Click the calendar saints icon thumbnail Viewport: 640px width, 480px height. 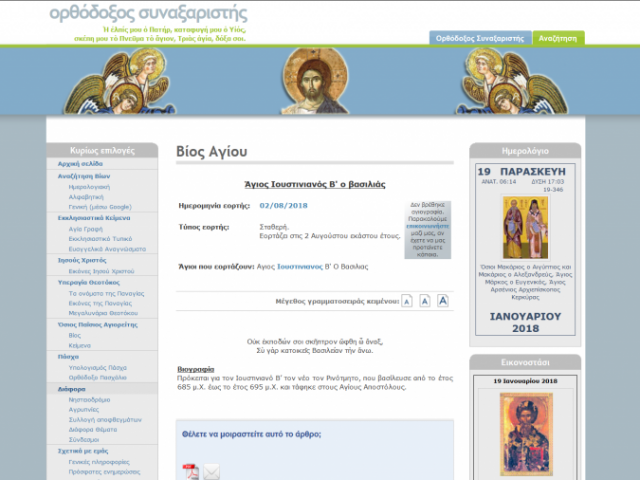[525, 227]
